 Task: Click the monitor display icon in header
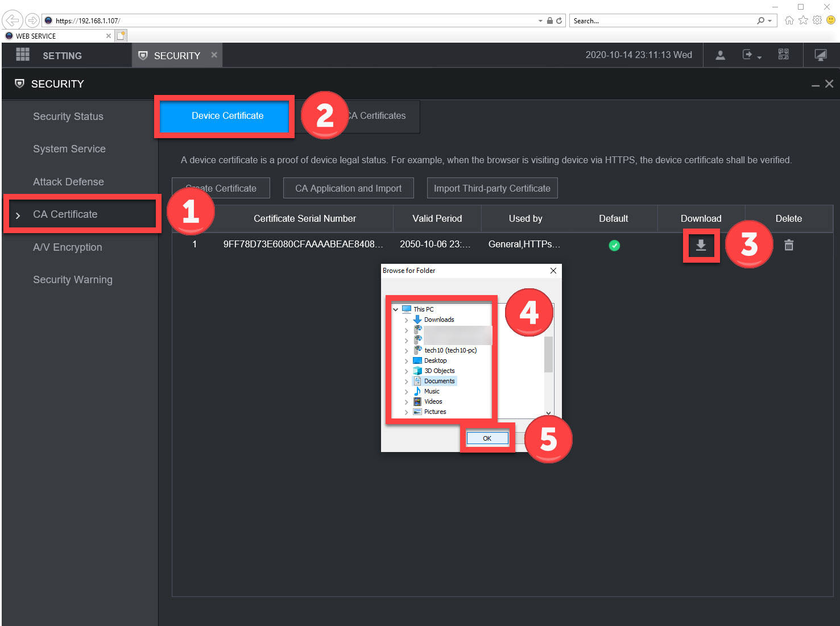820,55
